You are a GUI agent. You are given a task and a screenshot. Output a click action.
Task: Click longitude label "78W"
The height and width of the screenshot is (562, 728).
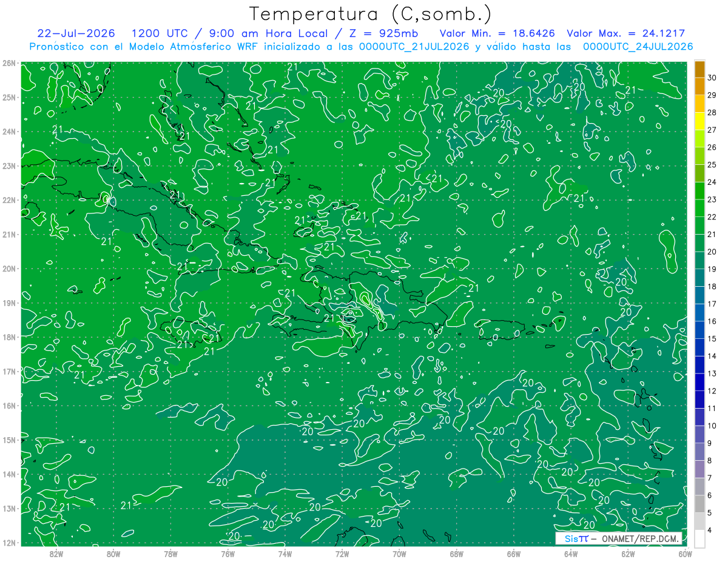click(170, 554)
